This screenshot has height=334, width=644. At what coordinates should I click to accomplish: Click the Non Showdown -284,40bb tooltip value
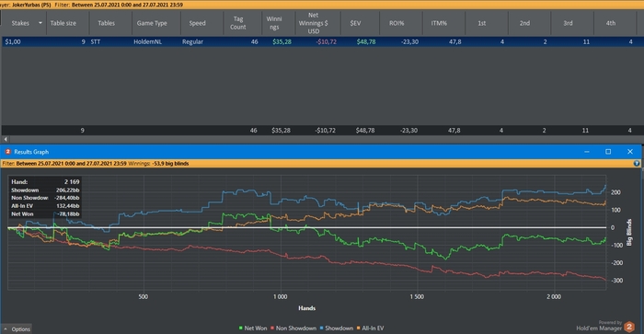tap(67, 198)
